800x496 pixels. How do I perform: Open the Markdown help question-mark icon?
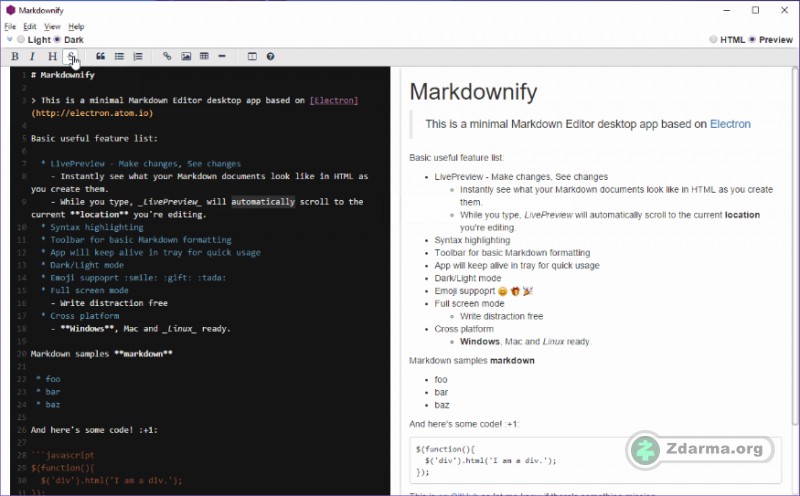click(270, 57)
